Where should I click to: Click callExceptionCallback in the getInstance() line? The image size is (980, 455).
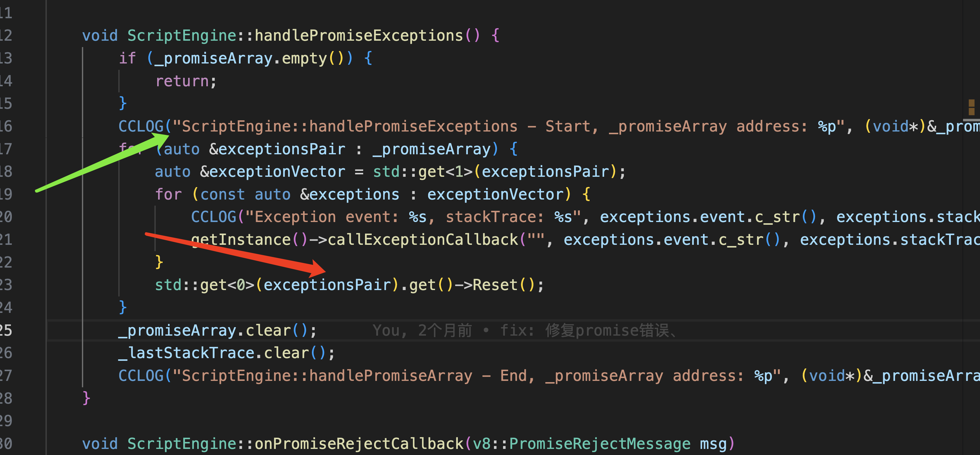(422, 240)
